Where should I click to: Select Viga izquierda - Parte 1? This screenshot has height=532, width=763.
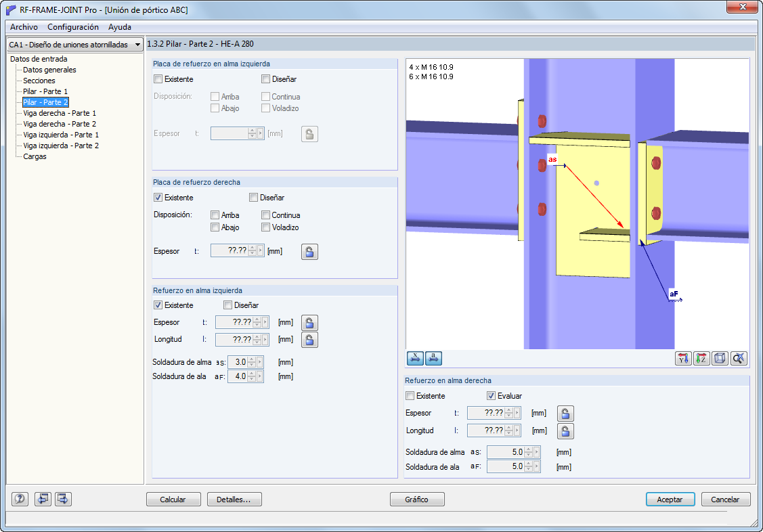click(61, 135)
